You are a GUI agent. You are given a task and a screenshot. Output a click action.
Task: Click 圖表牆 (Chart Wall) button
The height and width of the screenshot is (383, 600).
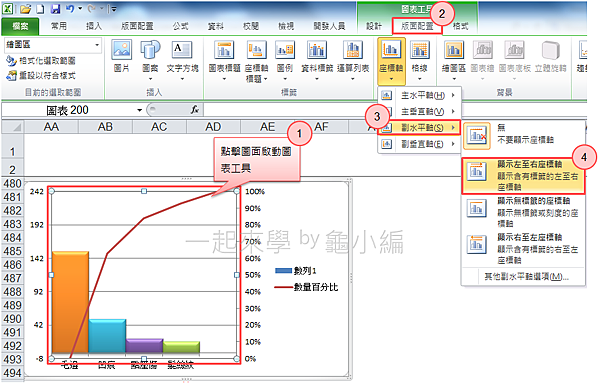point(482,60)
